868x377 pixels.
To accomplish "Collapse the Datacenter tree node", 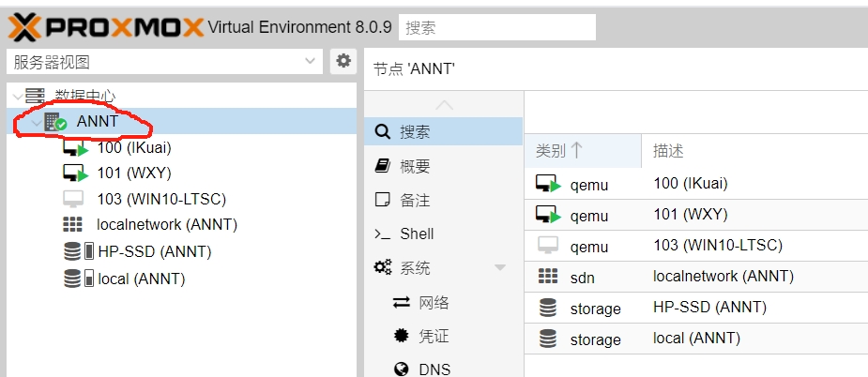I will tap(18, 96).
